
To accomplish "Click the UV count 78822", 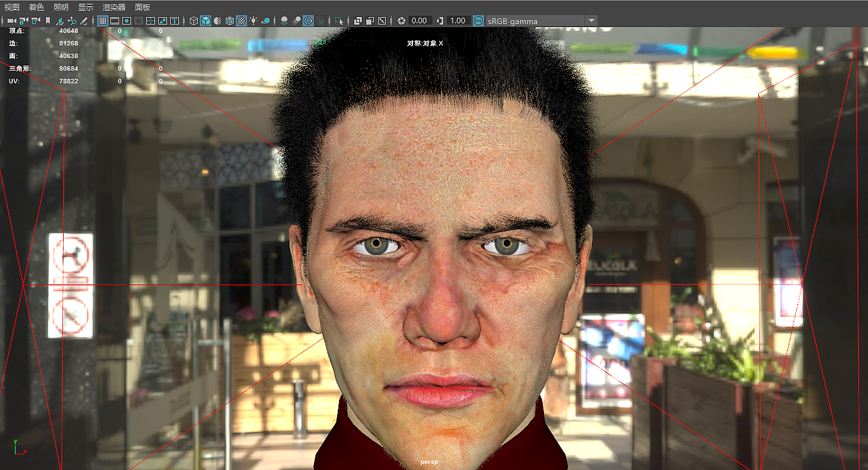I will [68, 81].
